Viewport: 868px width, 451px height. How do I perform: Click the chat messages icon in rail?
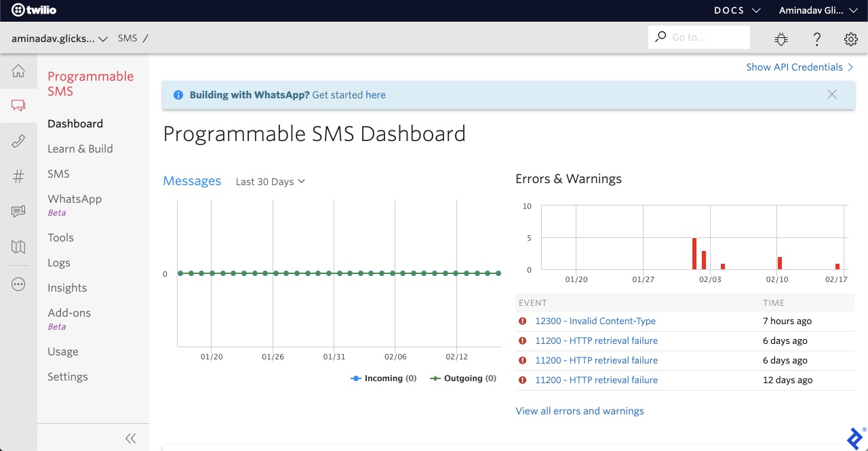[18, 212]
